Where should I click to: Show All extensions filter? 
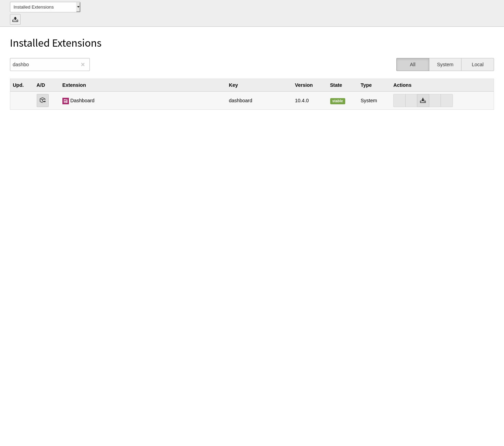412,64
